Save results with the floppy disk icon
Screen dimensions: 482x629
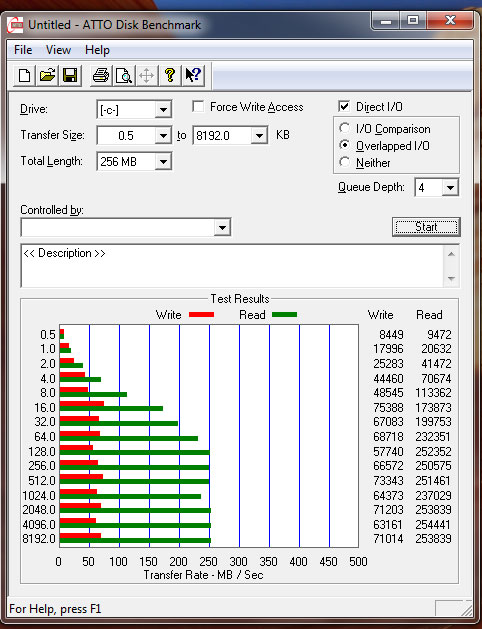[70, 75]
